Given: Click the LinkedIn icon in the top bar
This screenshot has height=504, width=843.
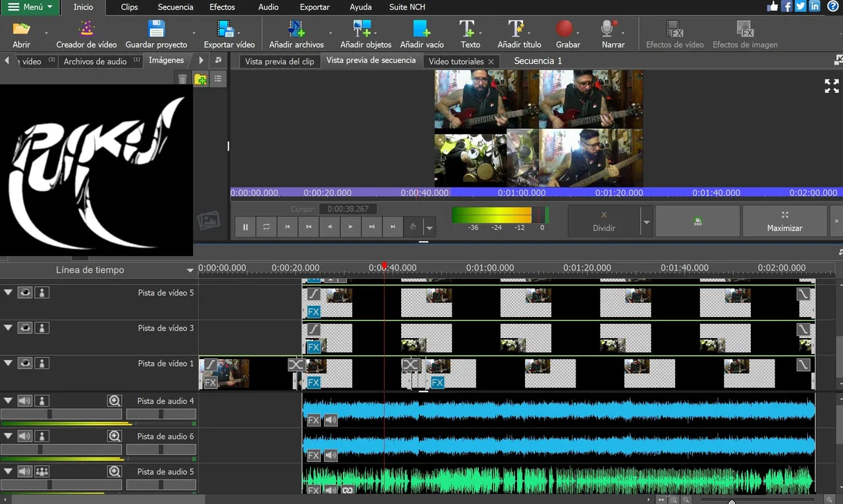Looking at the screenshot, I should tap(815, 6).
